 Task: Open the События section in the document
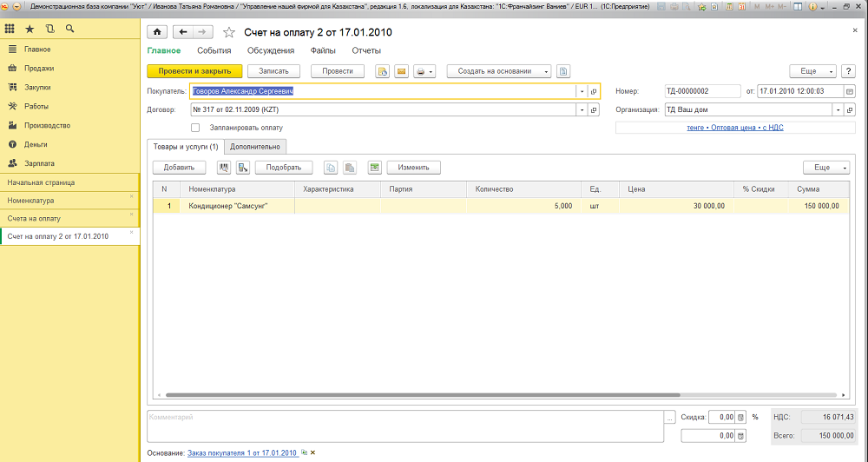(214, 51)
